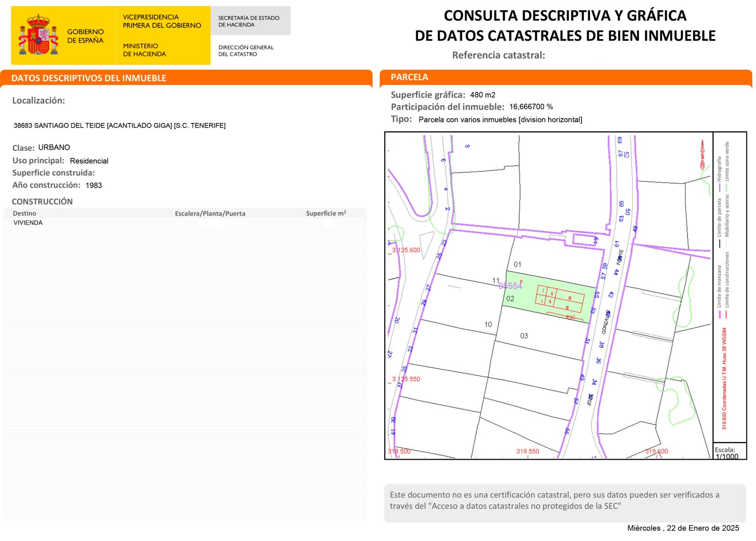This screenshot has height=541, width=756.
Task: Click the 'Referencia catastral:' label
Action: (498, 55)
